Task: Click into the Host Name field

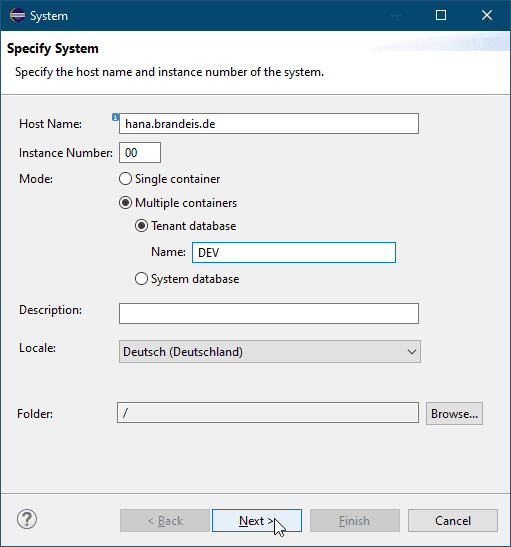Action: coord(269,123)
